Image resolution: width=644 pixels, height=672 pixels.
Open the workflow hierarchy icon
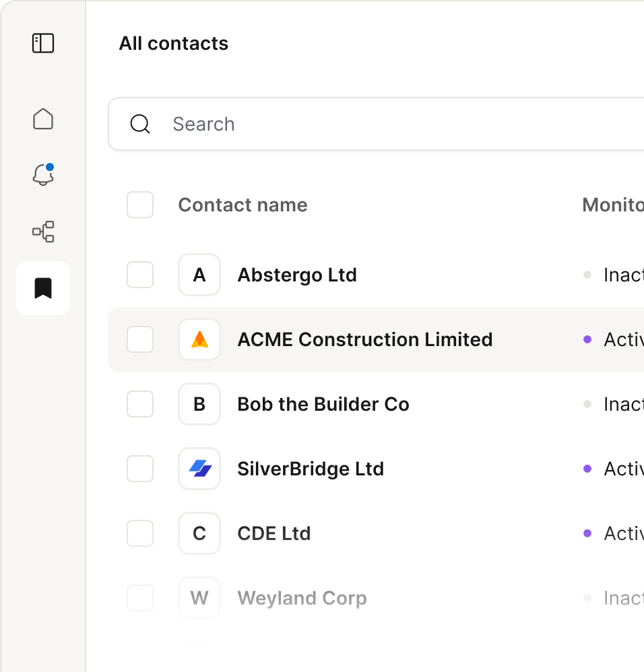43,232
